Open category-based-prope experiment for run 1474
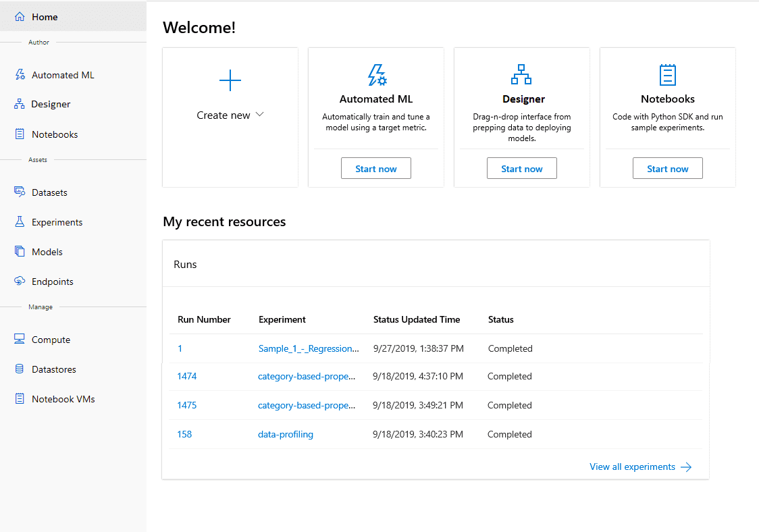The width and height of the screenshot is (759, 532). click(307, 376)
